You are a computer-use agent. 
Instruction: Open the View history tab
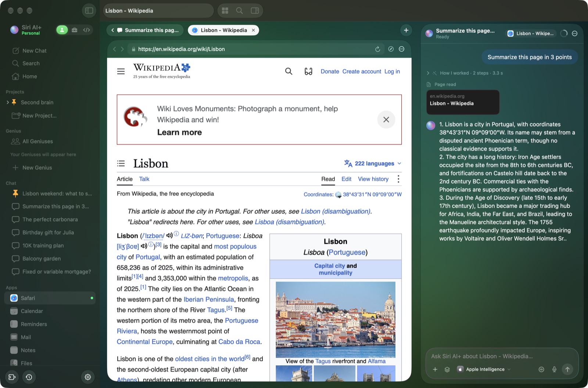(373, 179)
